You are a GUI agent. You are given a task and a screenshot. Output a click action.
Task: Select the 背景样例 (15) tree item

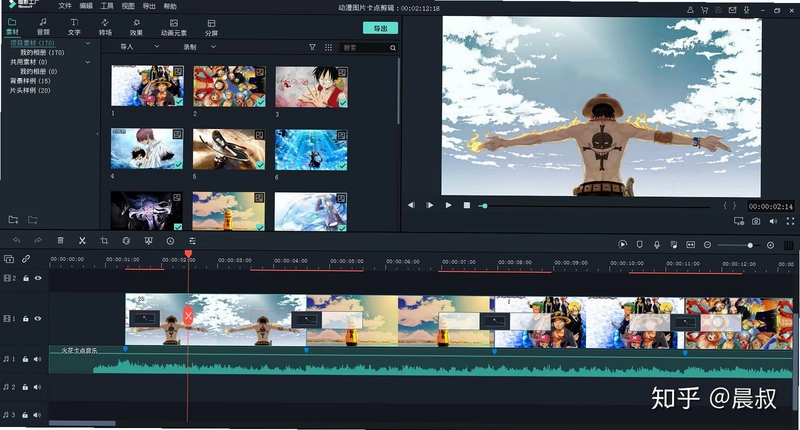(x=30, y=81)
